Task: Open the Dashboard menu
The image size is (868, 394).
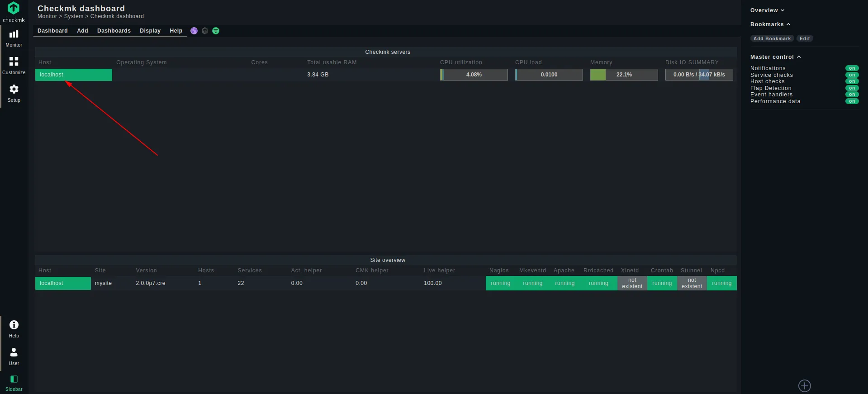Action: point(52,31)
